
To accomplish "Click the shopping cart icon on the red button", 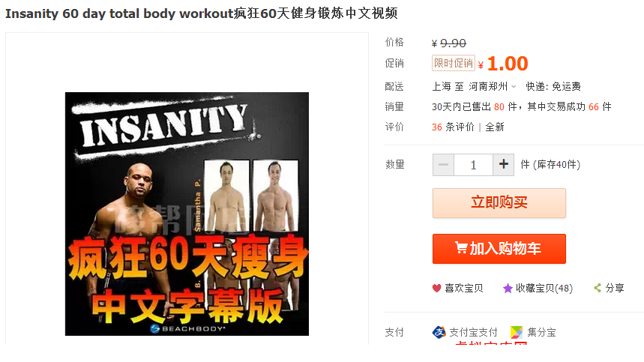I will pyautogui.click(x=461, y=248).
